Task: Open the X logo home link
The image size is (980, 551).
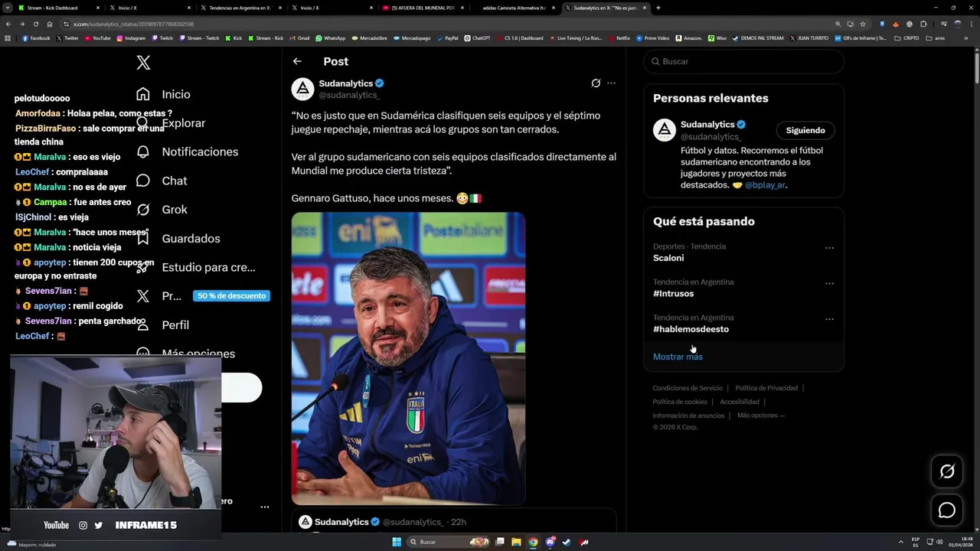Action: (143, 63)
